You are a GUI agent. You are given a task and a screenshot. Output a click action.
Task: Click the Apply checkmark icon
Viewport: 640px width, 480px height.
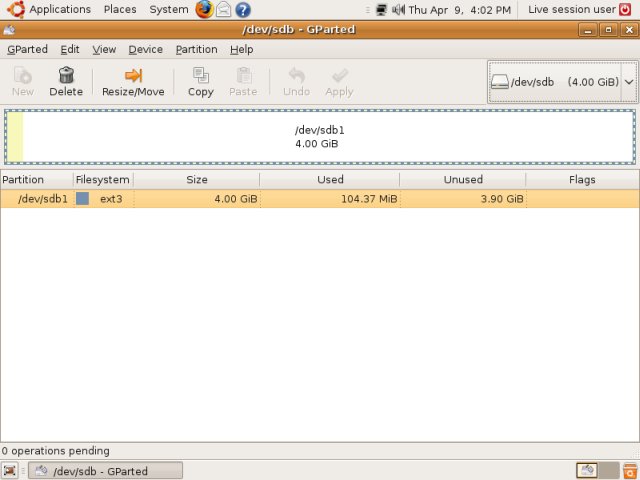(340, 75)
